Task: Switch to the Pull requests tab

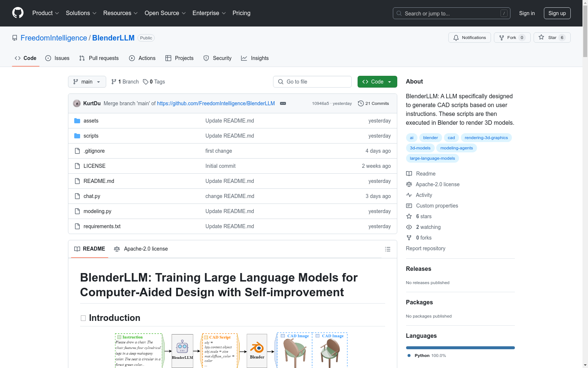Action: point(99,58)
